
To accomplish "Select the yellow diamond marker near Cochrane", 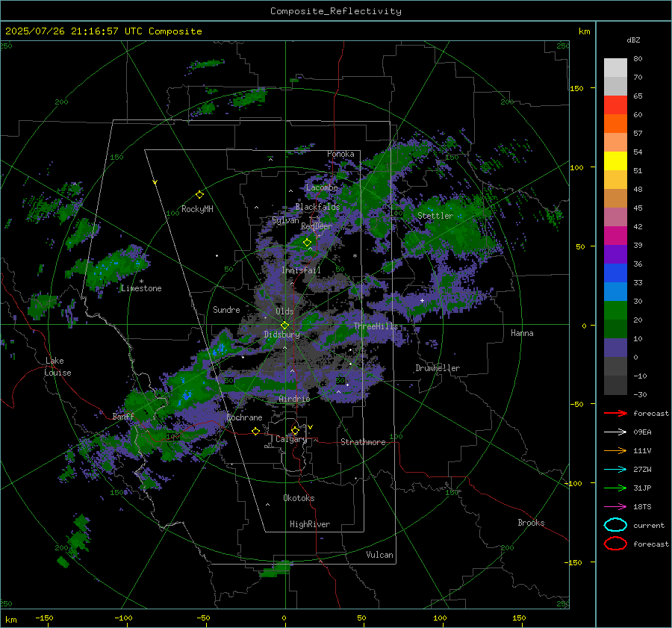I will [x=255, y=431].
